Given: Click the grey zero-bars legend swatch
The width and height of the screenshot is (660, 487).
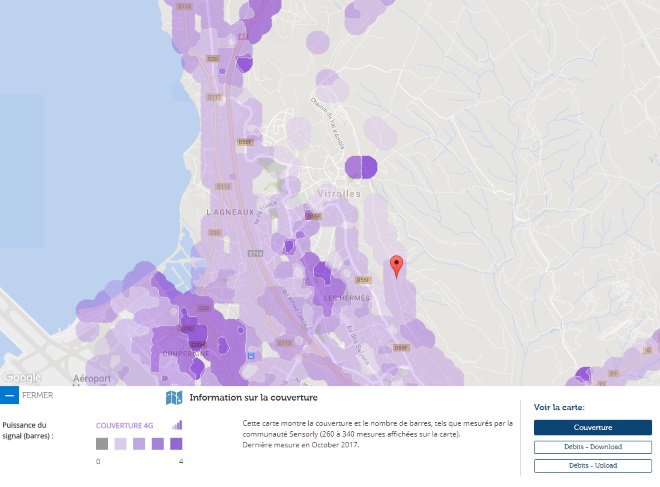Looking at the screenshot, I should coord(102,444).
